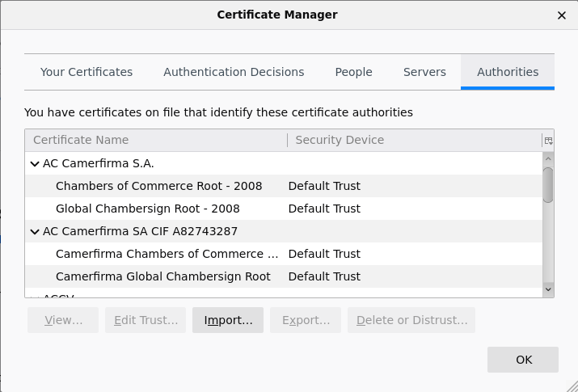Select the People tab
The image size is (578, 392).
[x=353, y=72]
